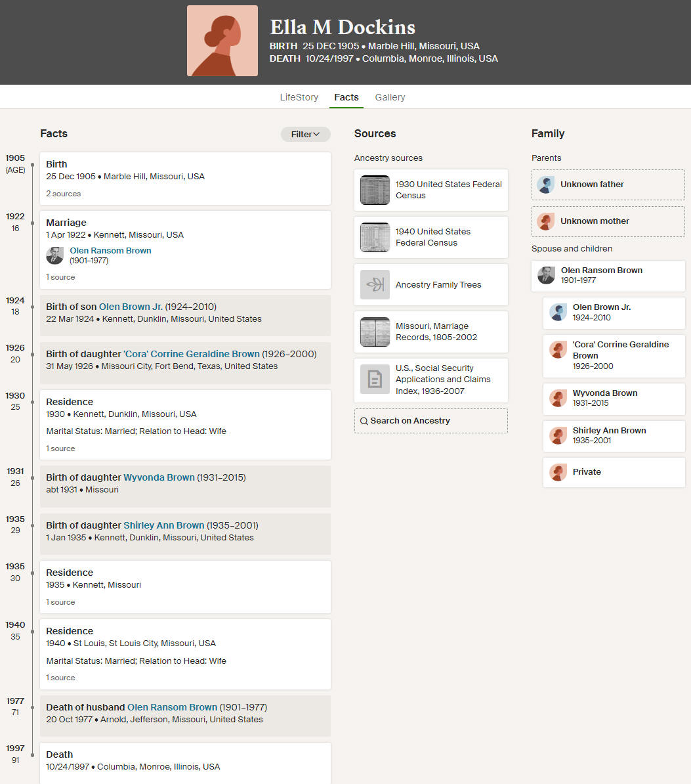Open the Death fact card heading

click(x=60, y=754)
